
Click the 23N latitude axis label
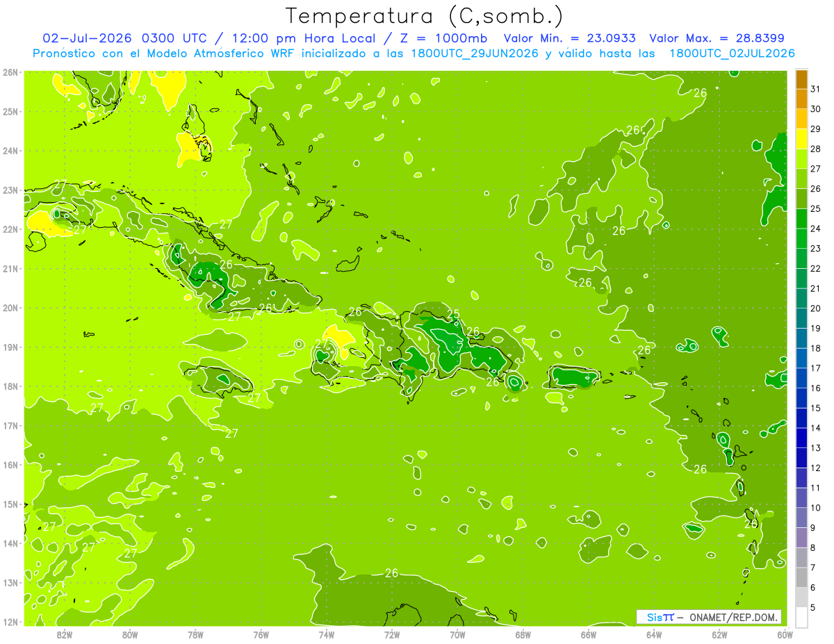10,190
